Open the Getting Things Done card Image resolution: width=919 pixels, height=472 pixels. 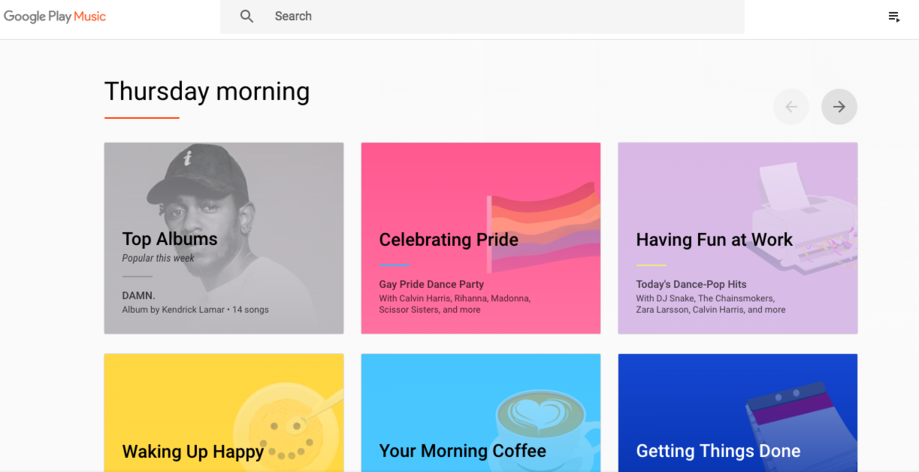click(x=738, y=413)
